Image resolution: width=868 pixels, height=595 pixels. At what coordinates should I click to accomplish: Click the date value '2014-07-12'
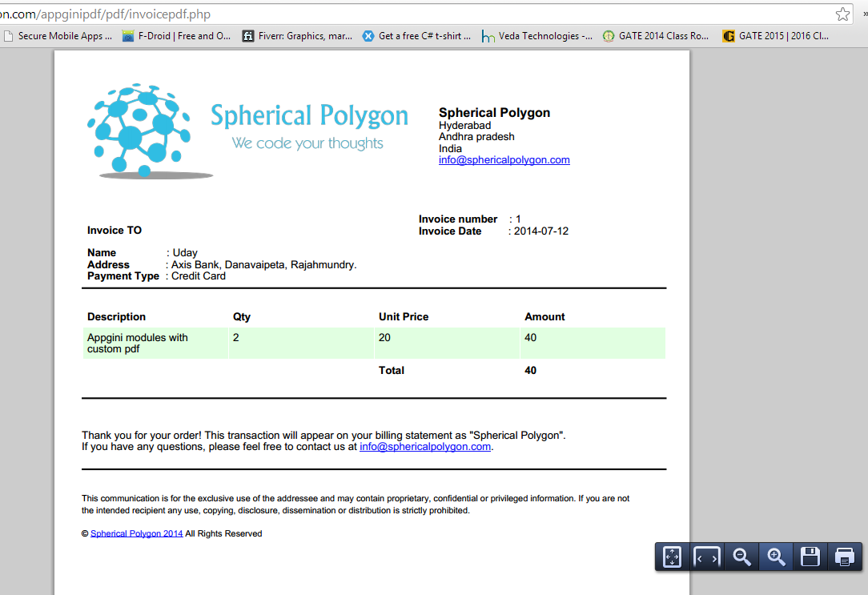coord(540,231)
